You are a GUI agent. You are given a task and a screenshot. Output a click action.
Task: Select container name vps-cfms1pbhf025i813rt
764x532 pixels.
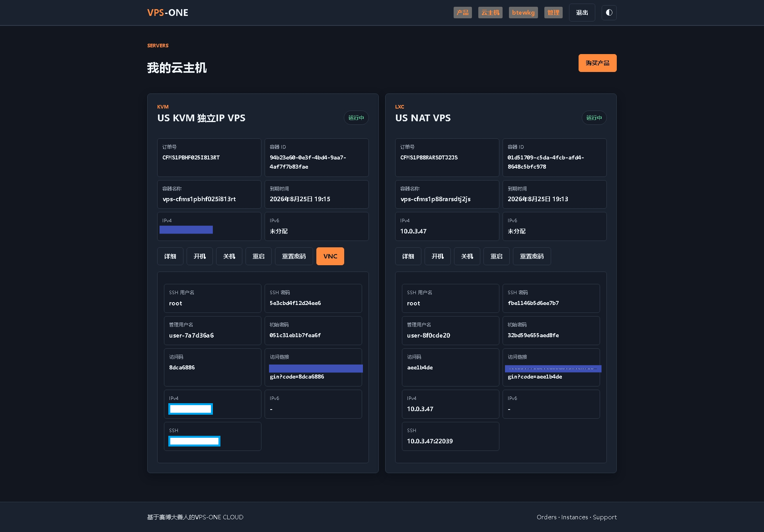[199, 199]
